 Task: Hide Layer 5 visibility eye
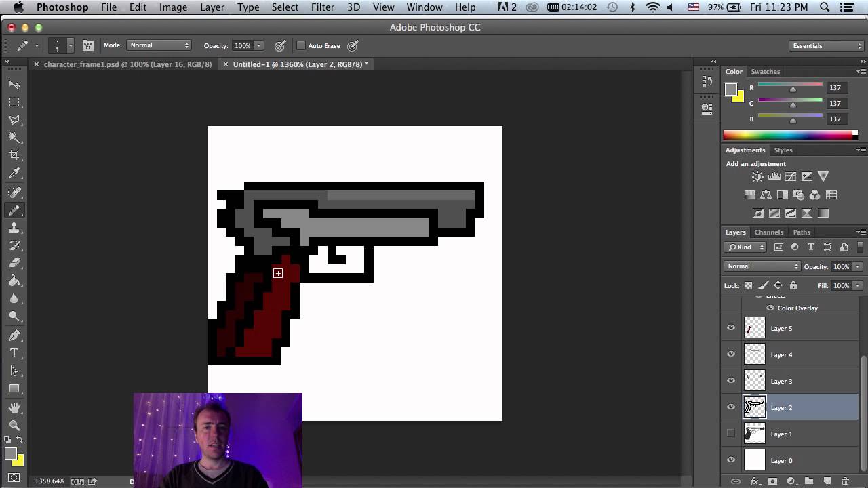pos(731,328)
